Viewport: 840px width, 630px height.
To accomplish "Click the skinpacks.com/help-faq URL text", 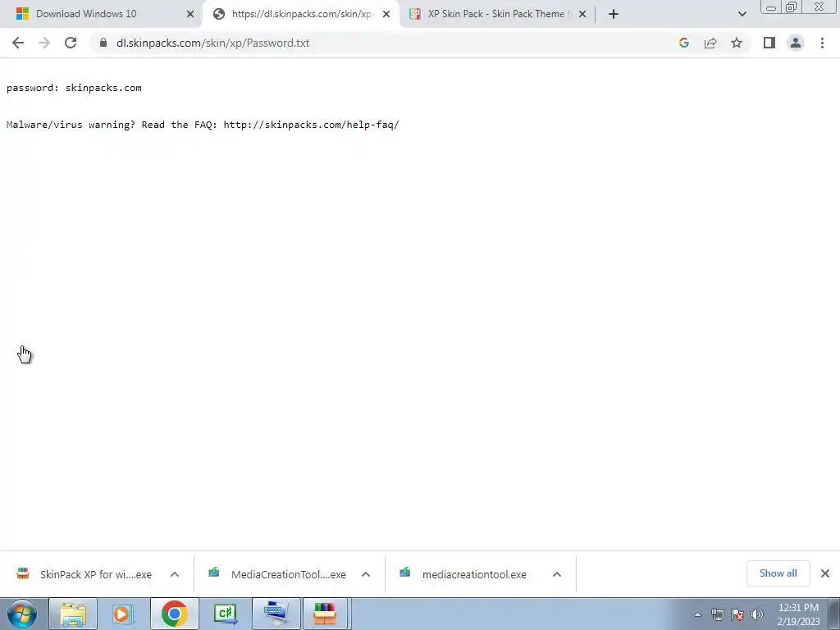I will 311,125.
